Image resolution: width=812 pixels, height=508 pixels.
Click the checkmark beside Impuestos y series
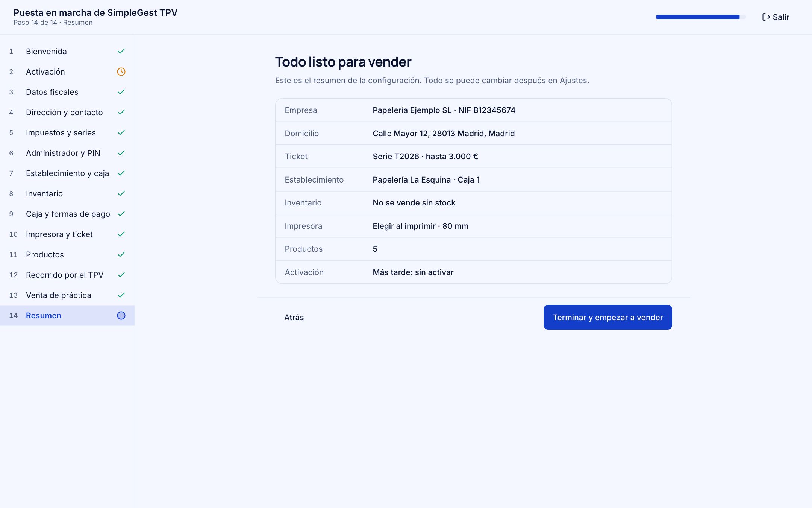(121, 133)
